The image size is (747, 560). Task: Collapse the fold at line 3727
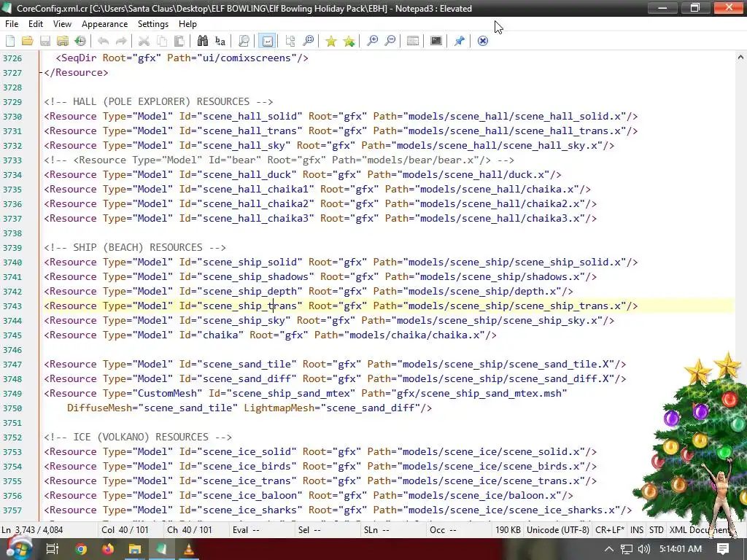[41, 73]
